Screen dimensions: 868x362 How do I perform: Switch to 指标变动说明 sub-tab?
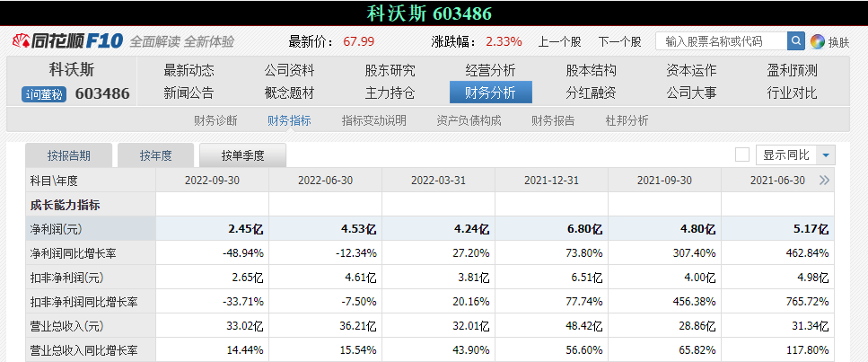pos(373,120)
